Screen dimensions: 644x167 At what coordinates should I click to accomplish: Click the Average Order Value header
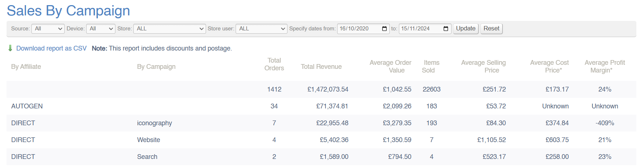390,66
